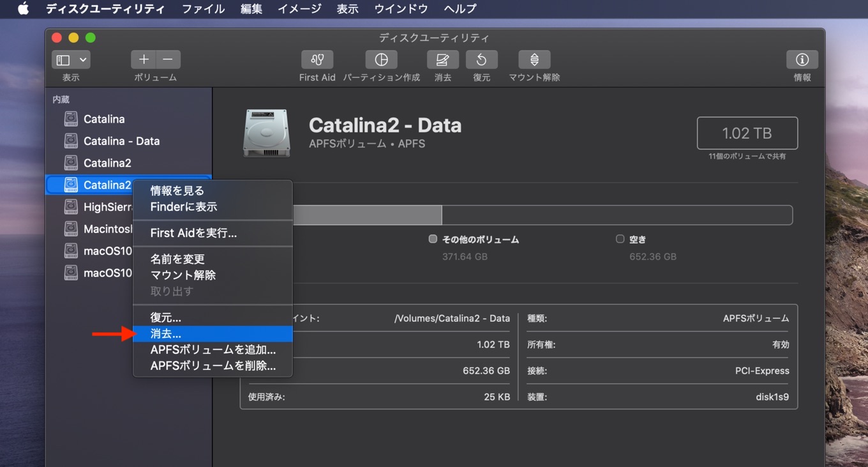The width and height of the screenshot is (868, 467).
Task: Open the イメージ menu
Action: point(299,9)
